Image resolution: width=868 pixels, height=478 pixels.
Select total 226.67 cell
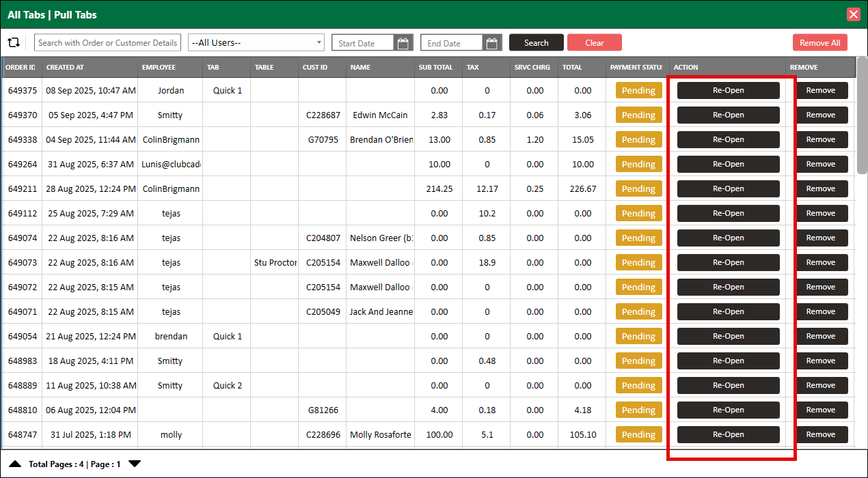pos(582,188)
